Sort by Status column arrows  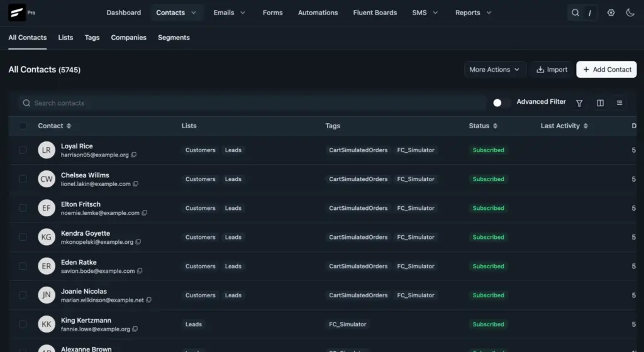coord(495,126)
